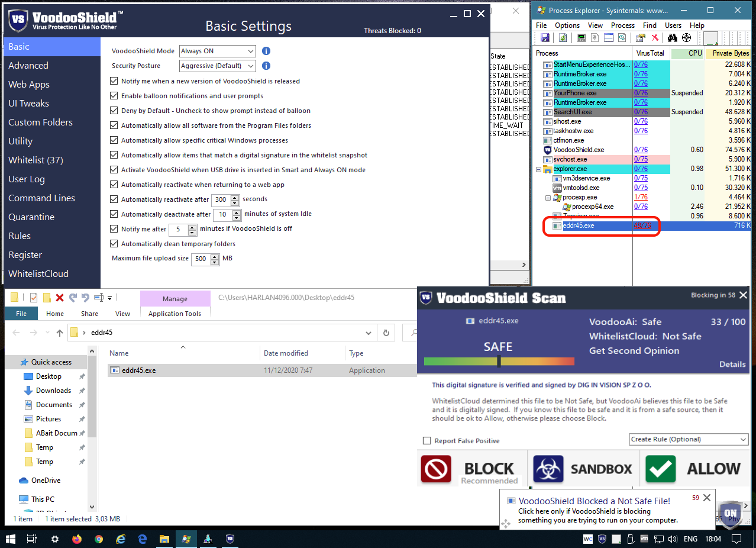Screen dimensions: 756x548
Task: Collapse the explorer.exe tree node
Action: coord(538,169)
